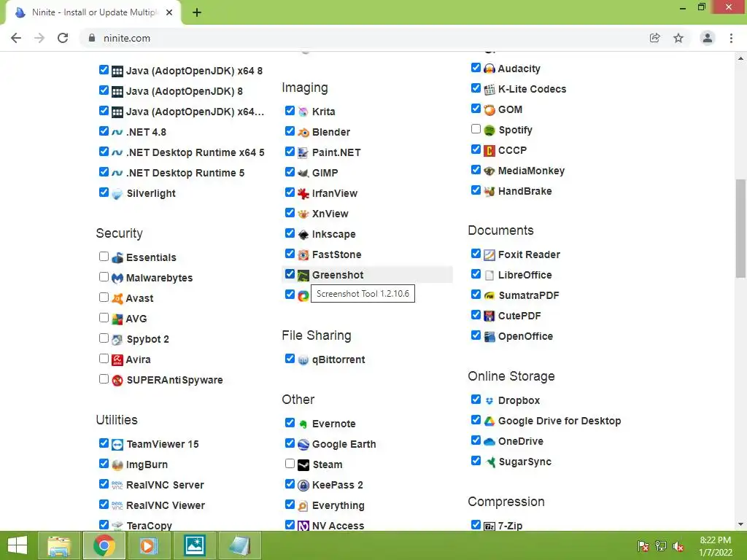Image resolution: width=747 pixels, height=560 pixels.
Task: Click the CCCP icon
Action: 489,150
